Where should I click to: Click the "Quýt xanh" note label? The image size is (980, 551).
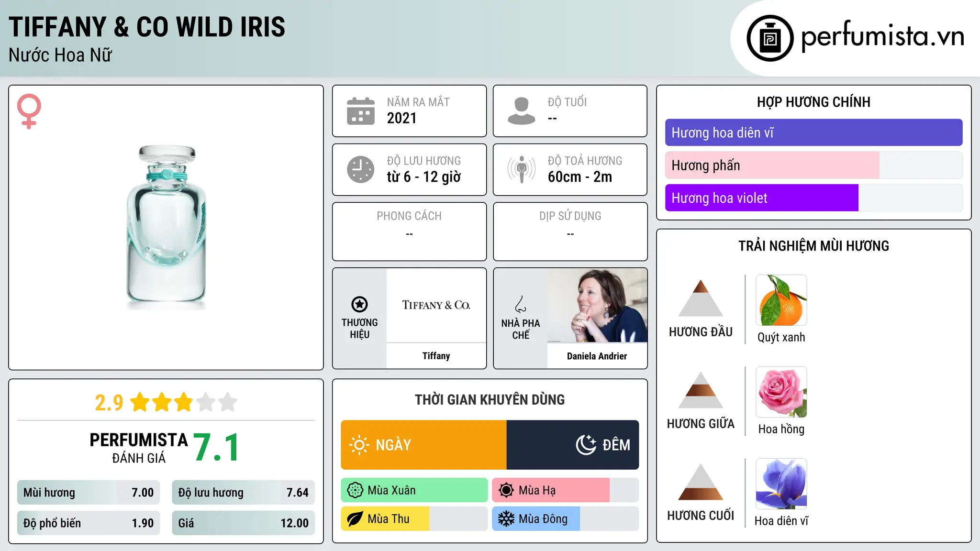[781, 337]
